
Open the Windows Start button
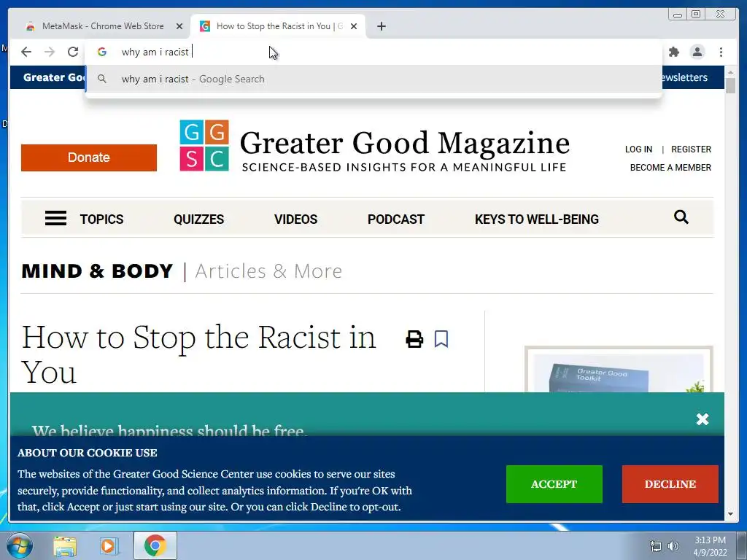[x=19, y=545]
